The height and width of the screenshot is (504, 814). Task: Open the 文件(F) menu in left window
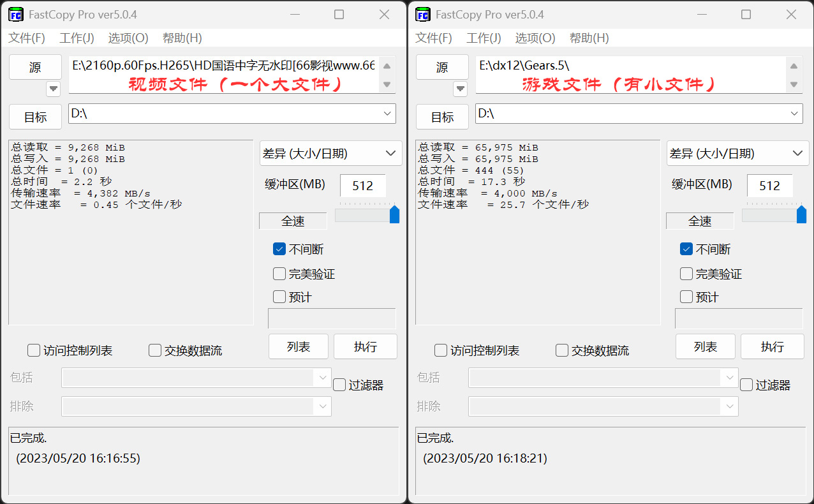(26, 38)
